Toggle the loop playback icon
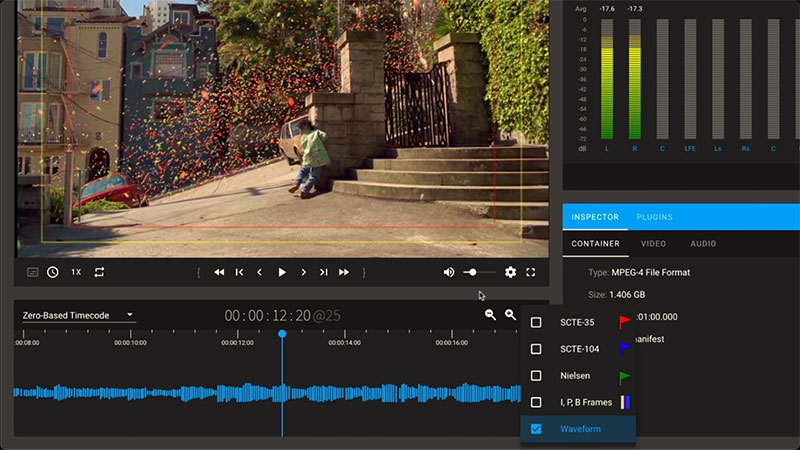This screenshot has width=800, height=450. [99, 272]
